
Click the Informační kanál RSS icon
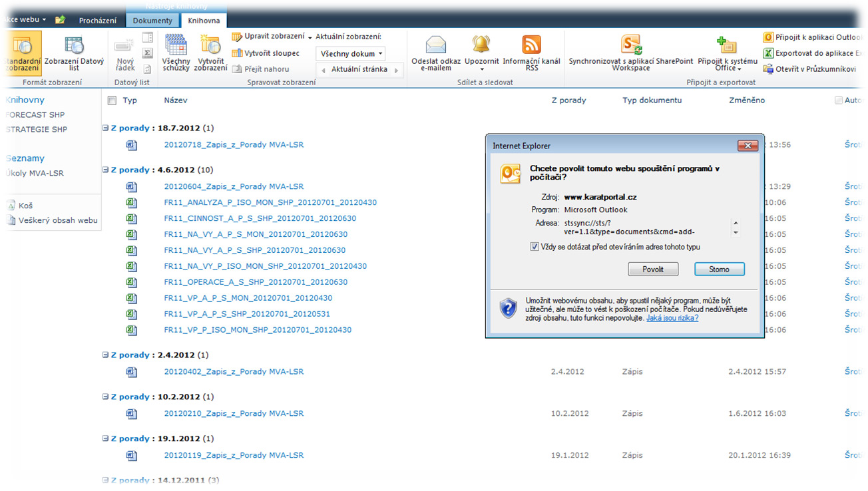point(531,45)
